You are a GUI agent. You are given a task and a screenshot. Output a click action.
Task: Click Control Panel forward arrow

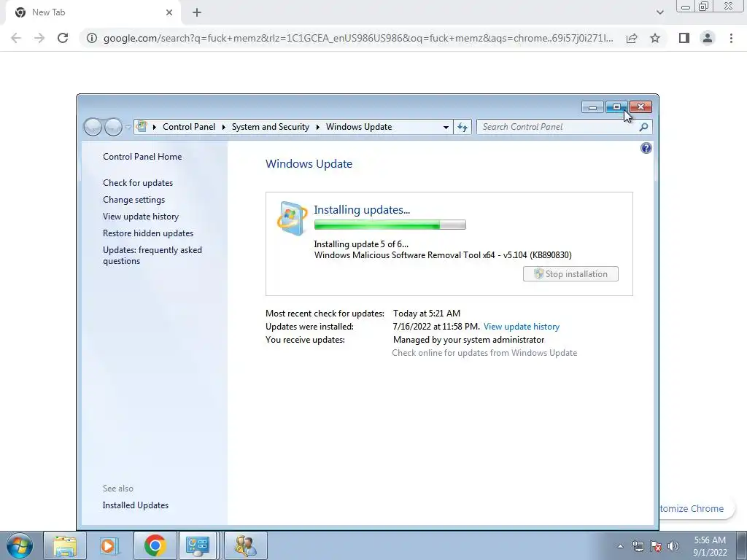point(113,127)
